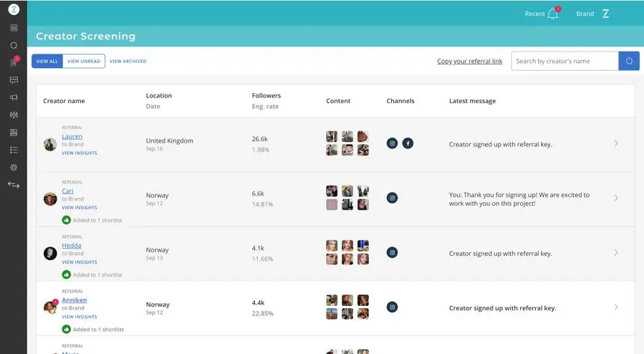
Task: Open the megaphone campaigns icon in sidebar
Action: coord(14,97)
